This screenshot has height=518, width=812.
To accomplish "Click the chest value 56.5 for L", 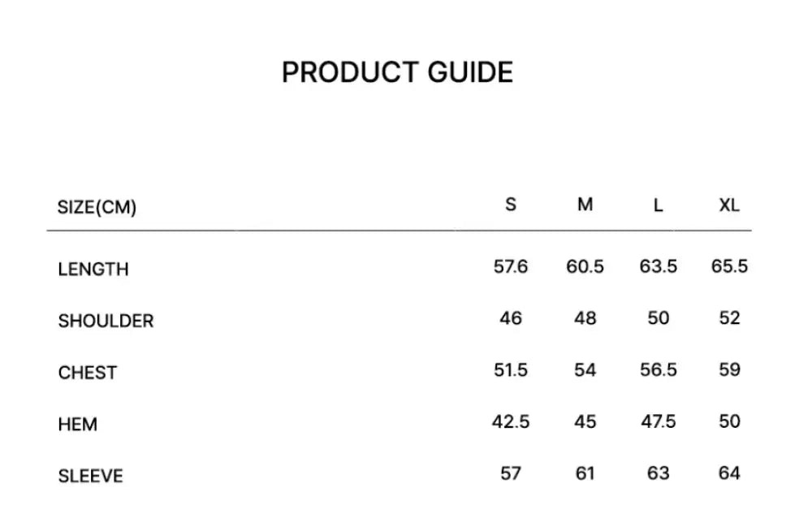I will click(658, 370).
